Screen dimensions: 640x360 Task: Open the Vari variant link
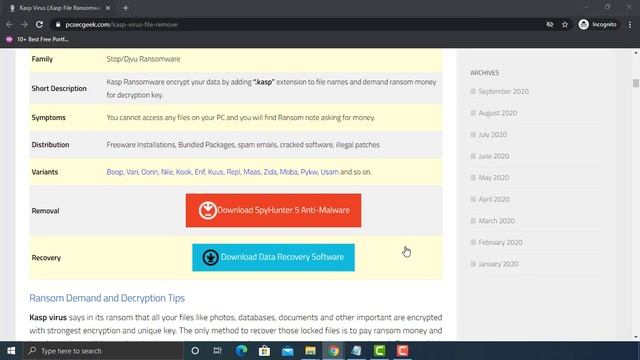click(132, 172)
